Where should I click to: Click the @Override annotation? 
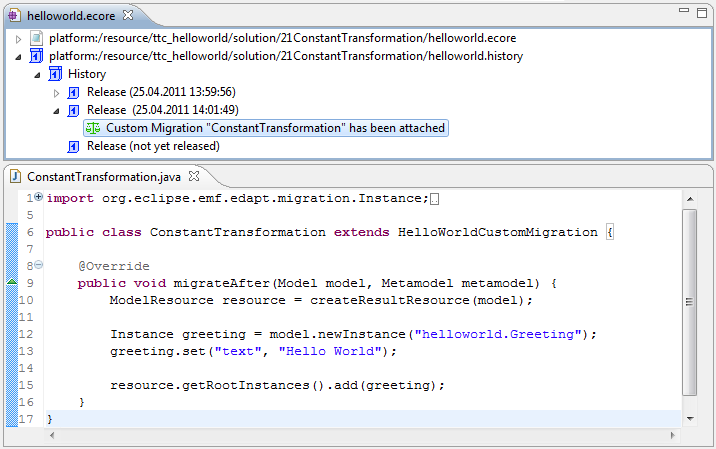(113, 266)
